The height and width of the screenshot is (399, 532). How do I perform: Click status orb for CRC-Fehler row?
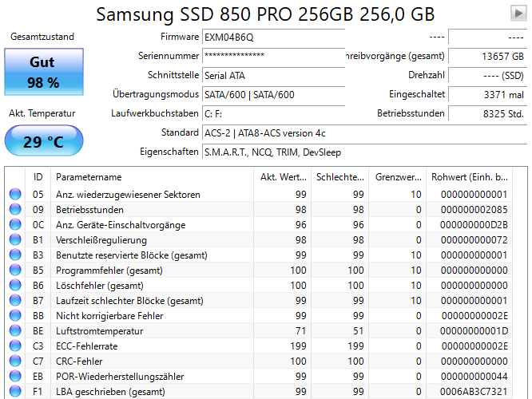(x=15, y=361)
